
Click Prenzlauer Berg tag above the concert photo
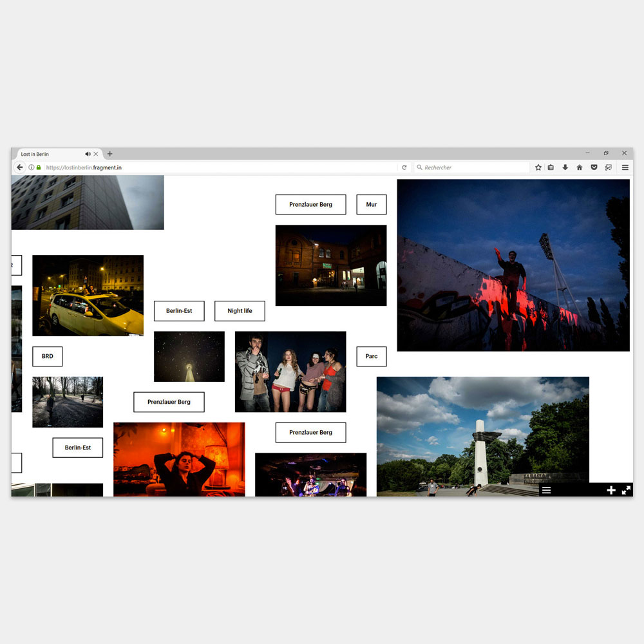click(310, 433)
